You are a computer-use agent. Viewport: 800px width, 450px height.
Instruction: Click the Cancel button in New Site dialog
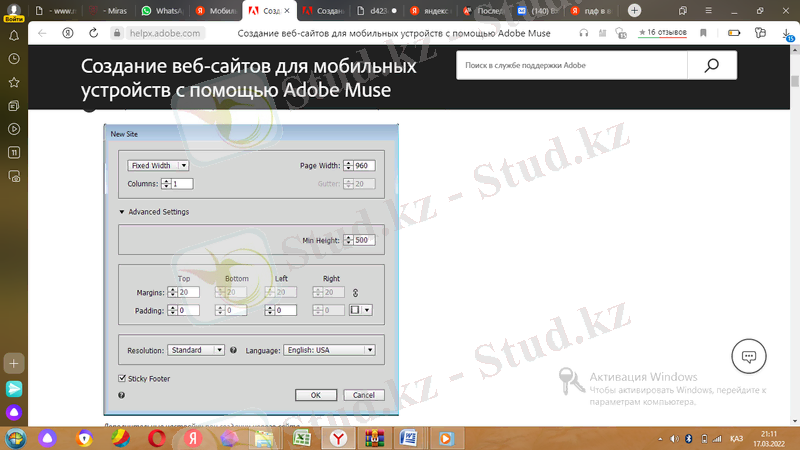coord(363,395)
